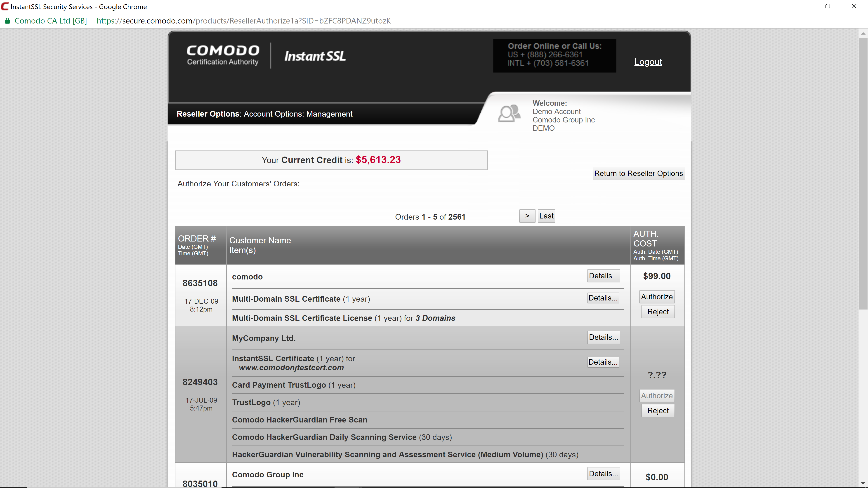Screen dimensions: 868x488
Task: Click the user avatar icon beside Welcome
Action: click(x=509, y=113)
